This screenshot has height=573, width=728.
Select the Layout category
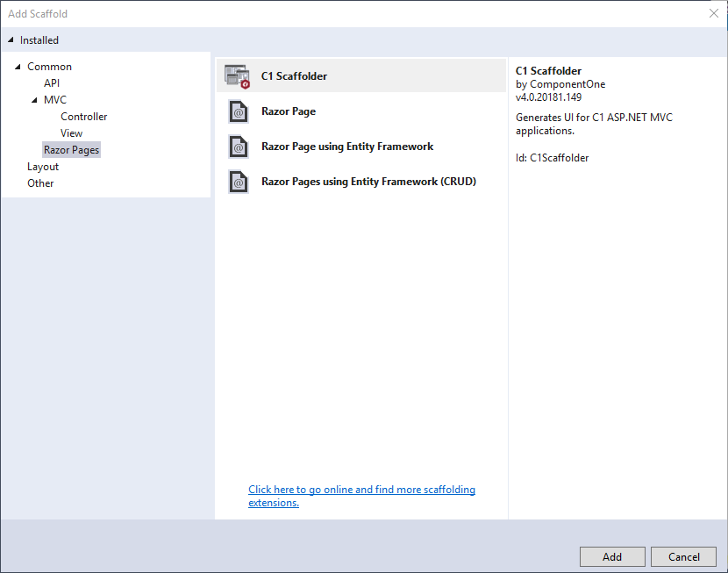click(43, 167)
